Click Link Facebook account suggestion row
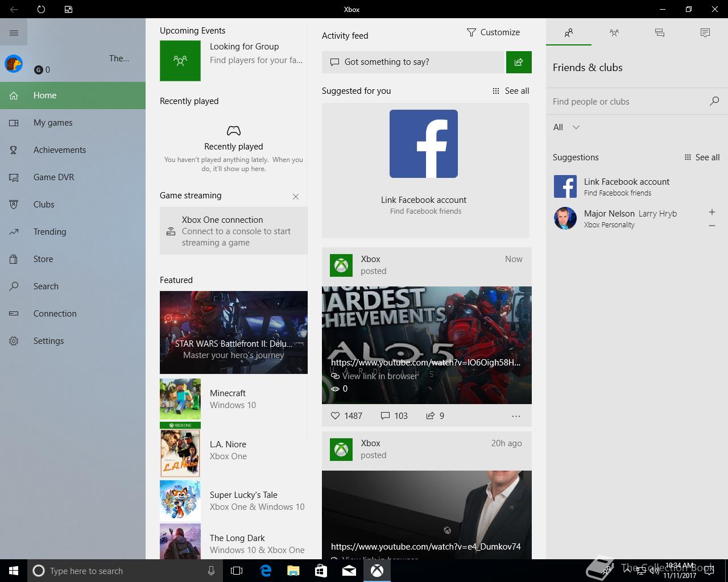728x582 pixels. (x=637, y=186)
